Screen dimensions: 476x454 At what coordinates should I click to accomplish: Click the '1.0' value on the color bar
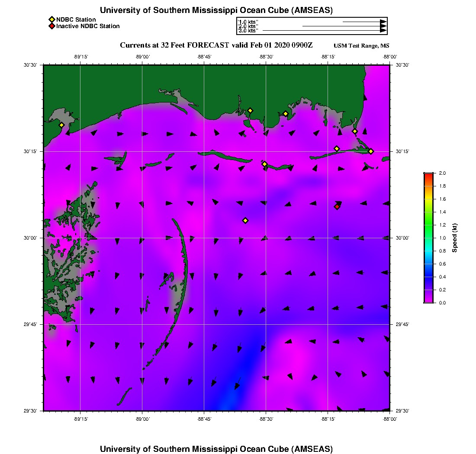tap(442, 238)
